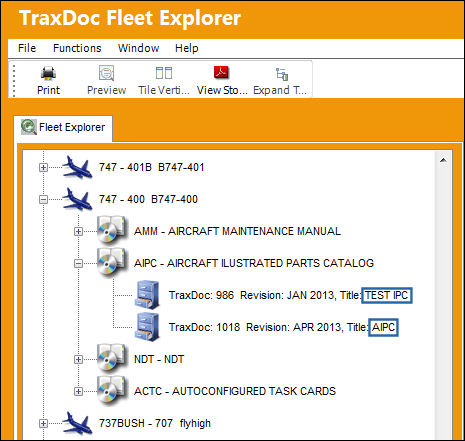Click the Preview button label

[x=106, y=90]
